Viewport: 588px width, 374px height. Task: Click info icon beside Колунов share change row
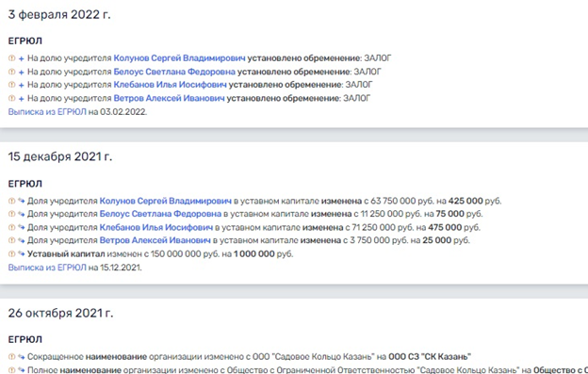[11, 201]
